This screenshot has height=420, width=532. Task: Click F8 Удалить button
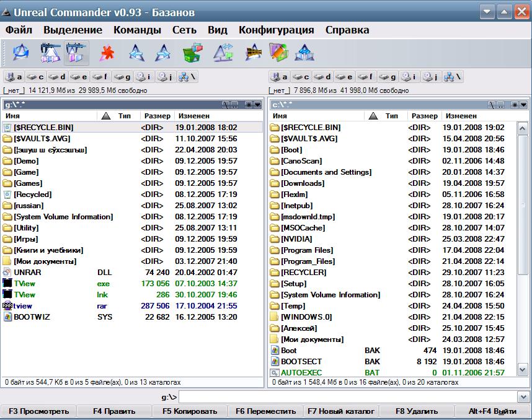pyautogui.click(x=417, y=411)
